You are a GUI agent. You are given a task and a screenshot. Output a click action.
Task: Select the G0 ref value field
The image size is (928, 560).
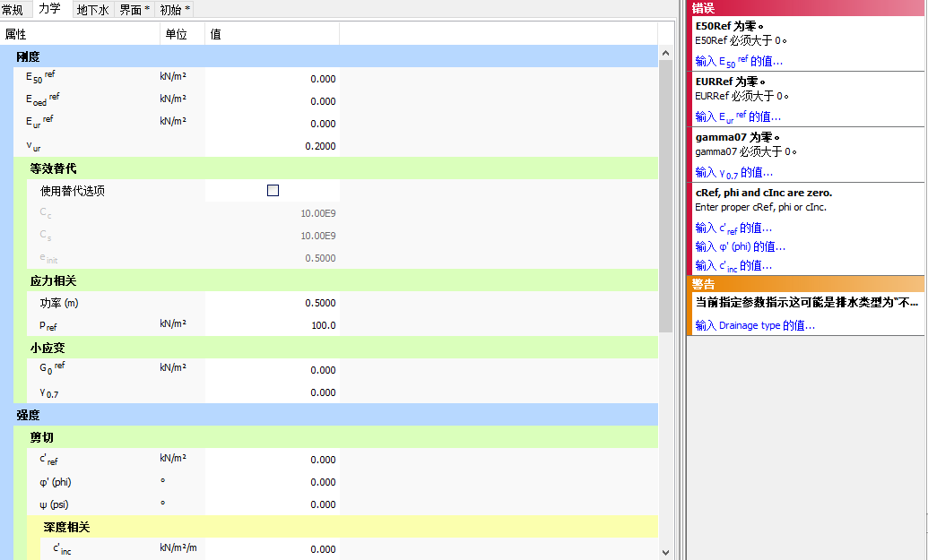coord(273,370)
